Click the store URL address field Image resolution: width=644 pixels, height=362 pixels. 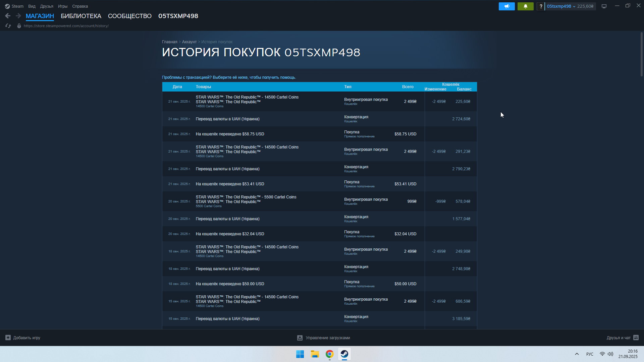[x=66, y=26]
